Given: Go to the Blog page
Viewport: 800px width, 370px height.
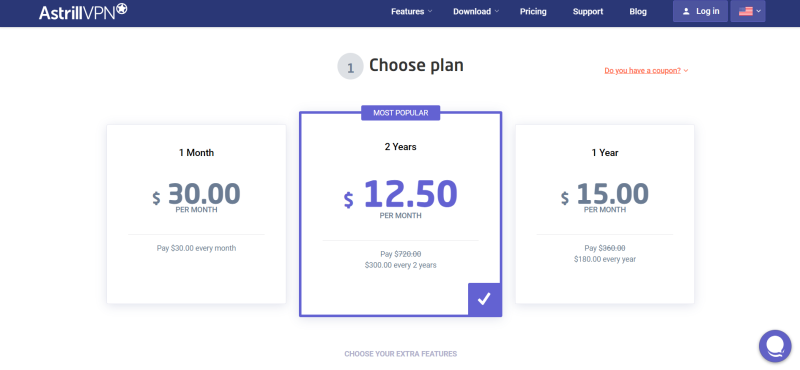Looking at the screenshot, I should pyautogui.click(x=638, y=11).
